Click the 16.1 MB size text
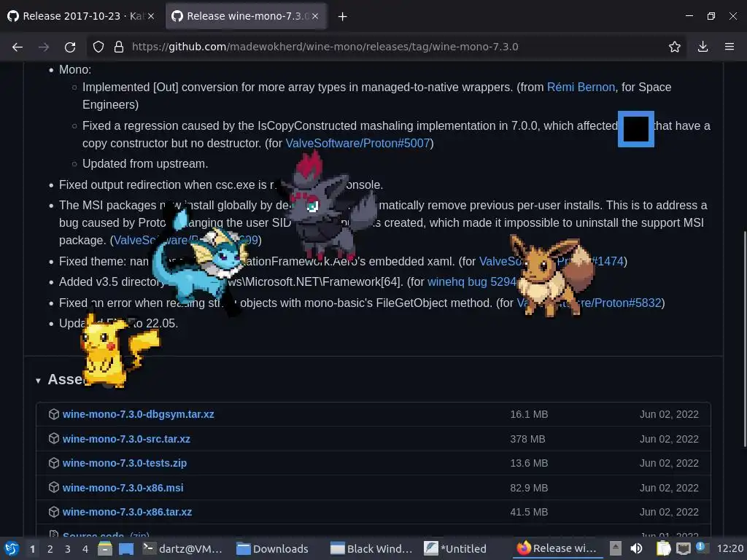This screenshot has width=747, height=560. pyautogui.click(x=529, y=414)
